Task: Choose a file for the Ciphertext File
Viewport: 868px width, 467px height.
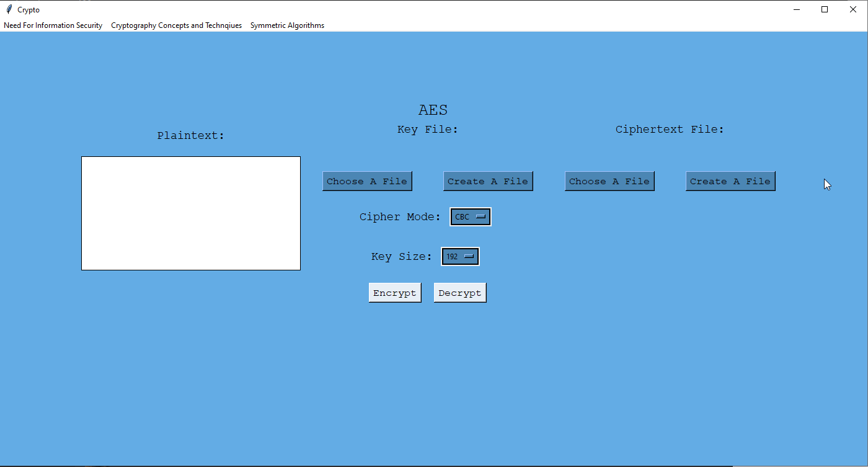Action: tap(609, 181)
